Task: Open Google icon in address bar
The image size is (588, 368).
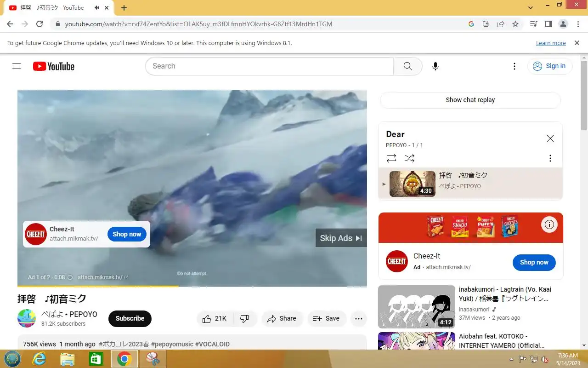Action: pos(471,24)
